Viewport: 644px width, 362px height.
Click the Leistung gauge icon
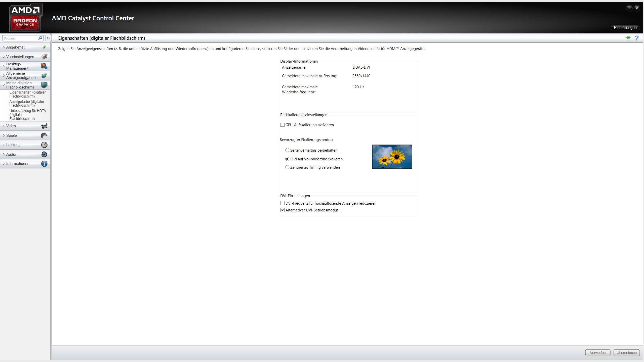click(x=44, y=145)
